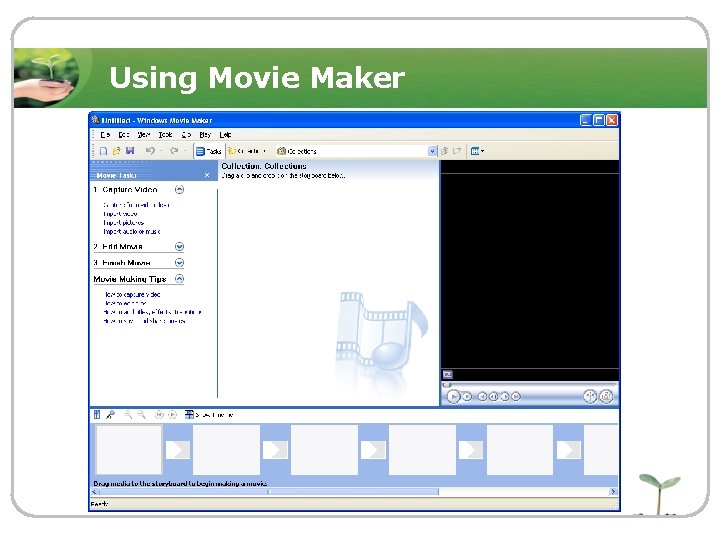The width and height of the screenshot is (720, 540).
Task: Open the Collections location combo box
Action: tap(357, 151)
